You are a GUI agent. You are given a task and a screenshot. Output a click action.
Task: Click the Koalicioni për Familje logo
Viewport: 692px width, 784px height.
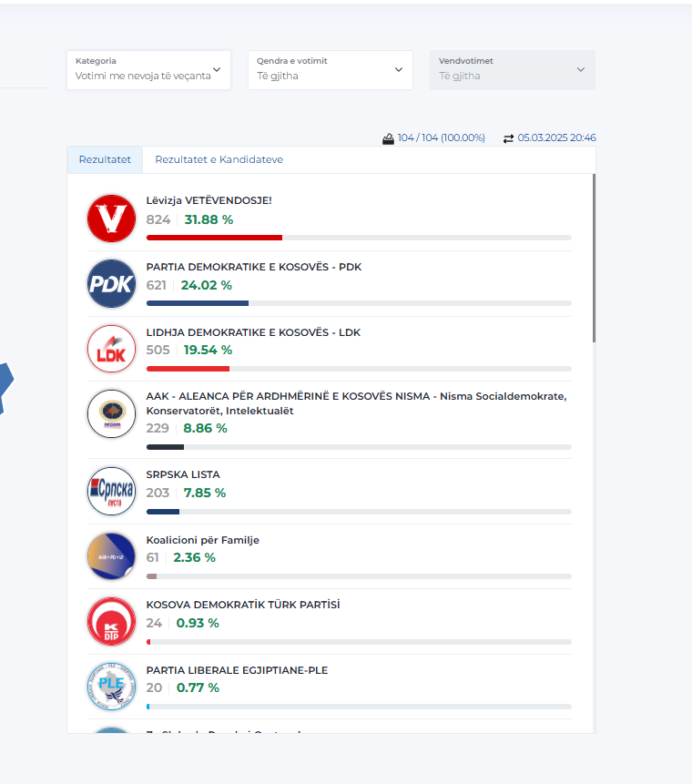[x=111, y=556]
